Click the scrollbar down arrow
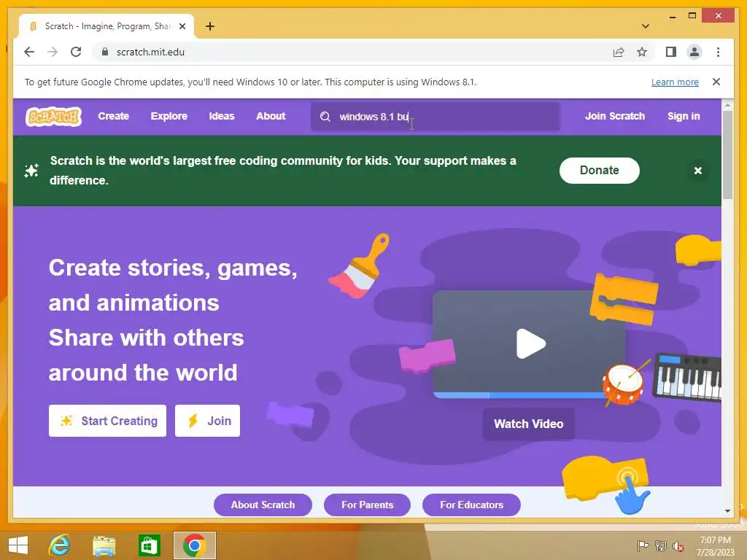This screenshot has height=560, width=747. [727, 511]
